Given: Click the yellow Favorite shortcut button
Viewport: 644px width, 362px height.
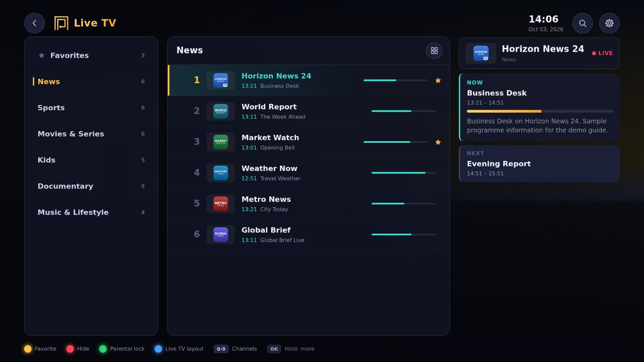Looking at the screenshot, I should (28, 349).
